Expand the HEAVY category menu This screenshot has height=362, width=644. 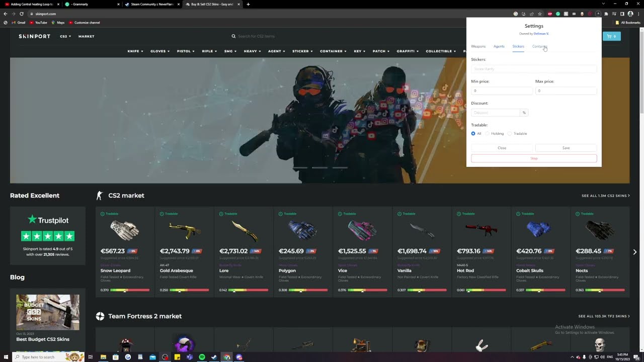253,51
